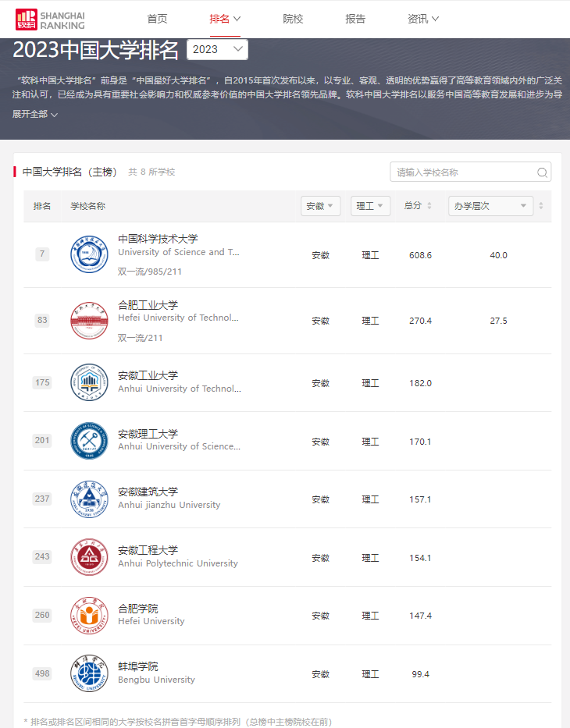570x728 pixels.
Task: Click Hefei University of Technology logo
Action: point(89,321)
